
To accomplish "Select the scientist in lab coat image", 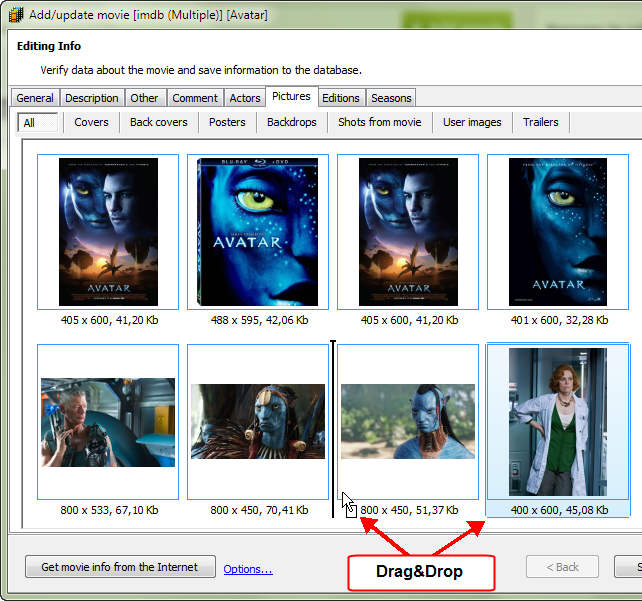I will (x=558, y=422).
